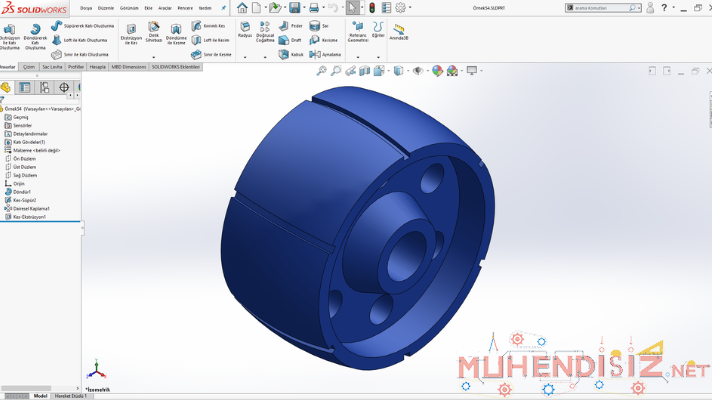Open the ConfigurationManager panel icon

(x=45, y=88)
